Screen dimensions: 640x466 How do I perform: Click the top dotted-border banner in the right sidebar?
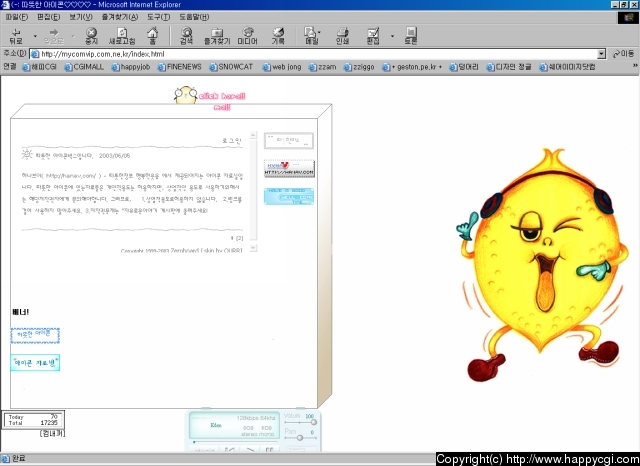pyautogui.click(x=289, y=141)
